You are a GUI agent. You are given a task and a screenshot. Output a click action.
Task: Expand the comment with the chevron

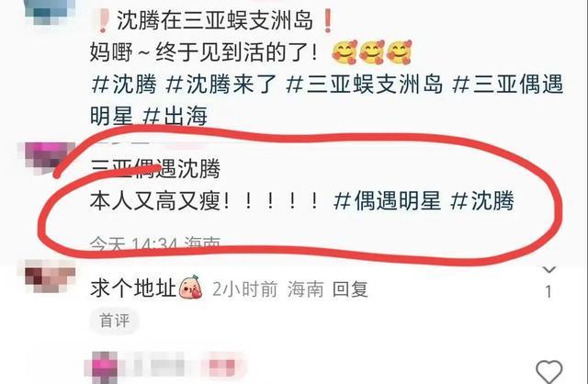click(549, 269)
